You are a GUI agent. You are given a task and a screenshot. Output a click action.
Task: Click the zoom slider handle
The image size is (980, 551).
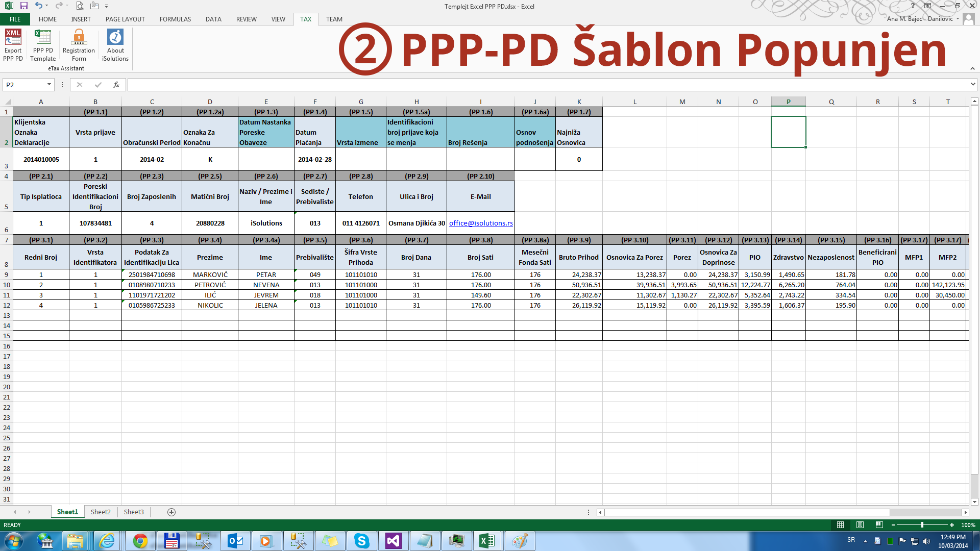coord(922,524)
